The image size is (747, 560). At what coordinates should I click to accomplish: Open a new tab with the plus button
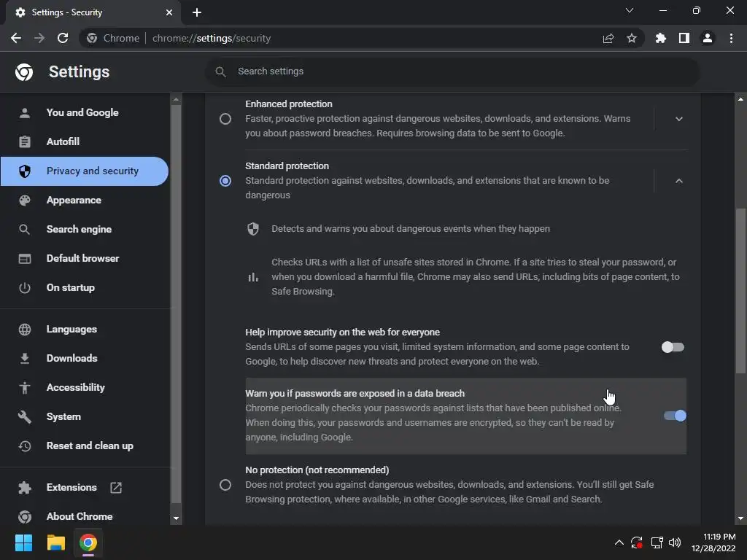(x=197, y=12)
